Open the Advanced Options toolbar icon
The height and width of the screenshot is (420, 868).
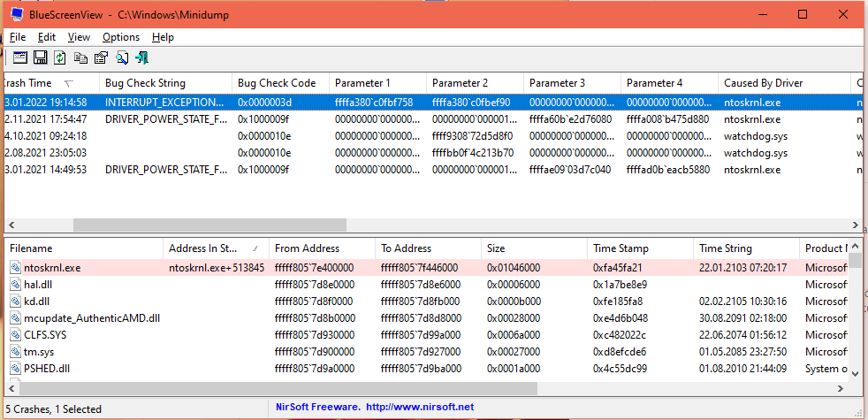click(20, 57)
